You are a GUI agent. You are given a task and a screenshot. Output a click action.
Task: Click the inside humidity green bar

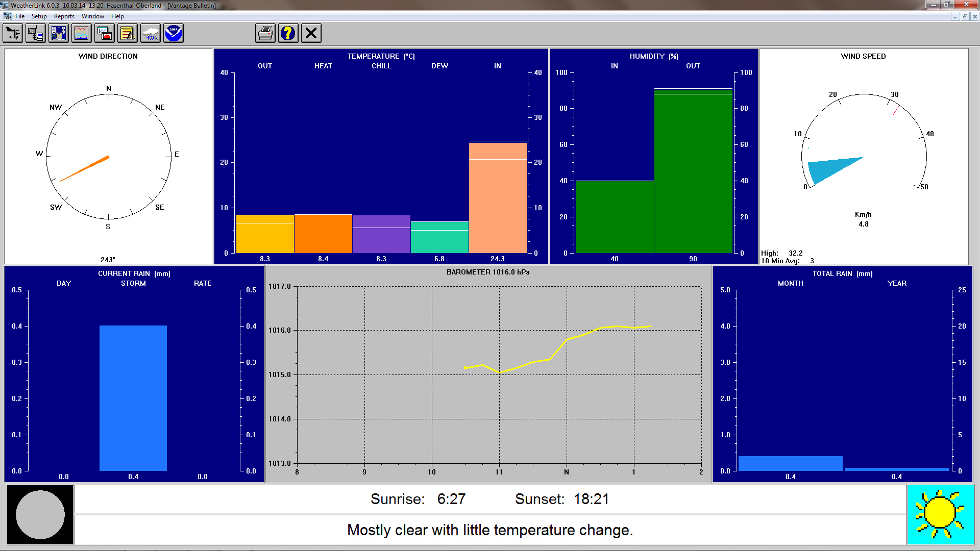point(615,217)
